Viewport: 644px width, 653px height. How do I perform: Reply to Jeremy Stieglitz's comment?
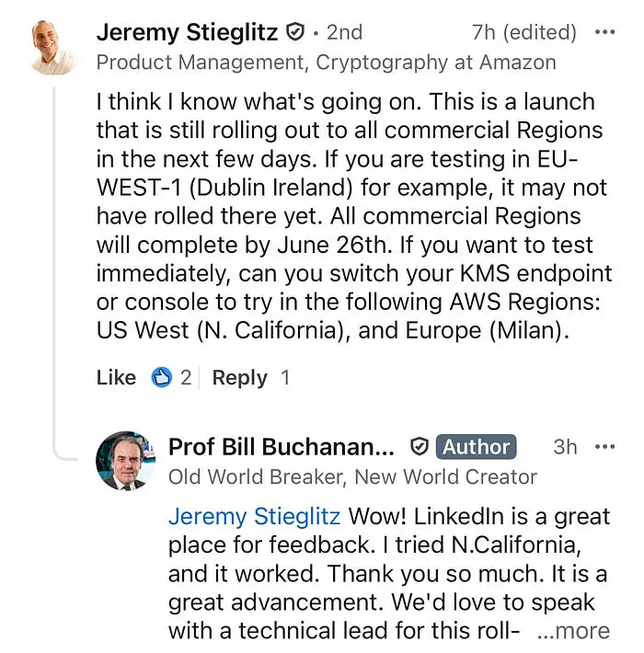239,377
